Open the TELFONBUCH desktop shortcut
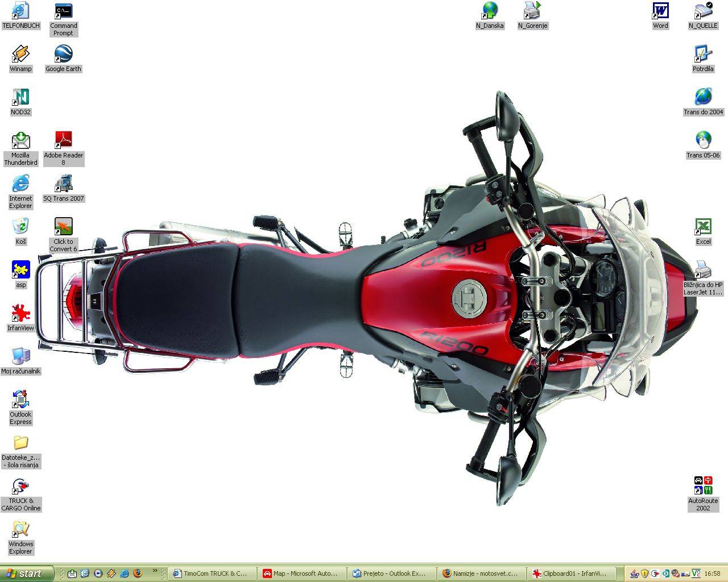728x582 pixels. click(x=20, y=16)
